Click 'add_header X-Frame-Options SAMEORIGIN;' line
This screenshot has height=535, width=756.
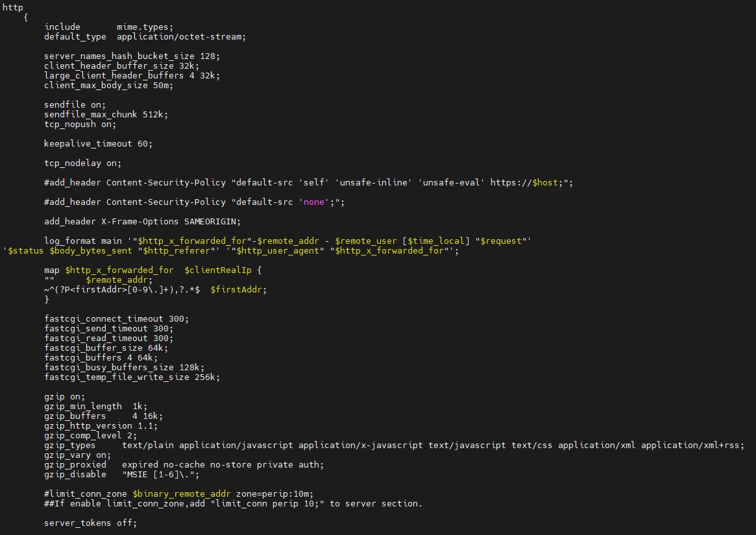142,222
